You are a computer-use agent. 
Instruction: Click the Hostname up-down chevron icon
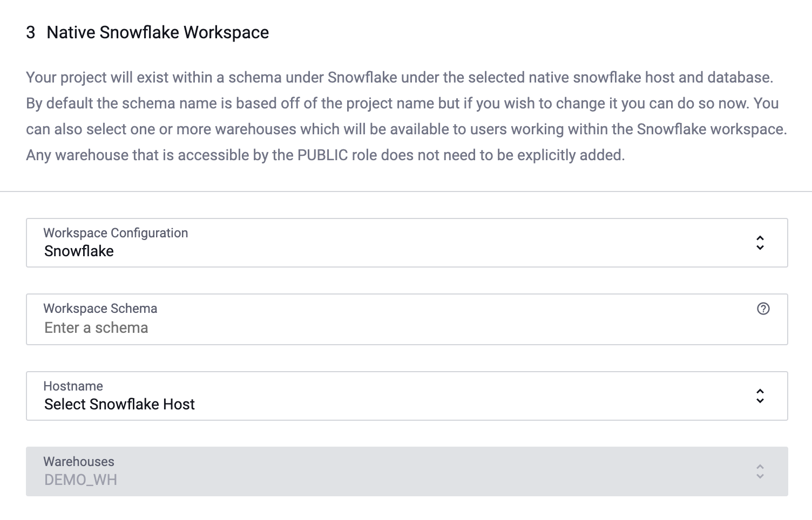760,396
